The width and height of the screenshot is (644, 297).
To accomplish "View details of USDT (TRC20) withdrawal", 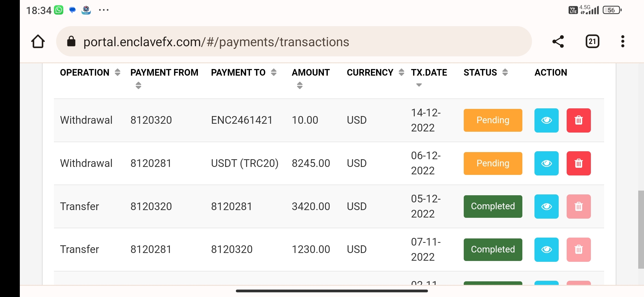I will click(546, 163).
